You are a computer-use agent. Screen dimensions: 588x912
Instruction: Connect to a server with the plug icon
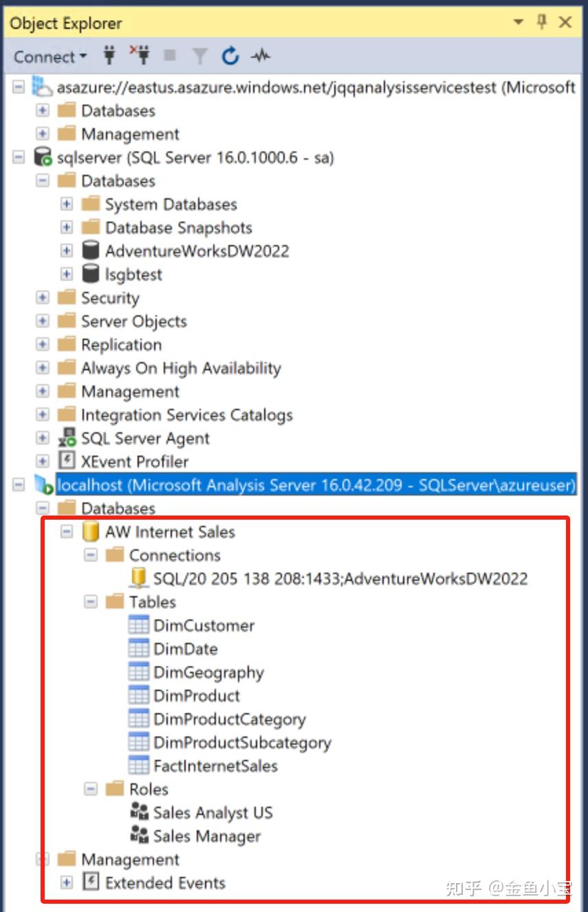coord(109,57)
